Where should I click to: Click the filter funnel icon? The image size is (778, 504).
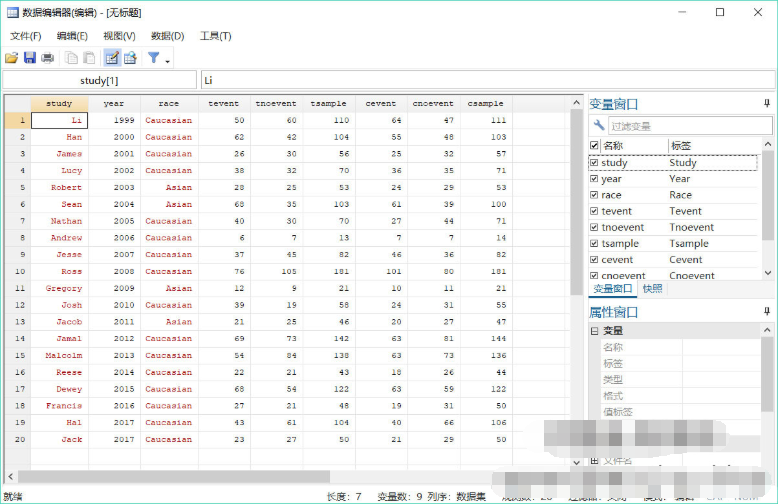tap(153, 58)
